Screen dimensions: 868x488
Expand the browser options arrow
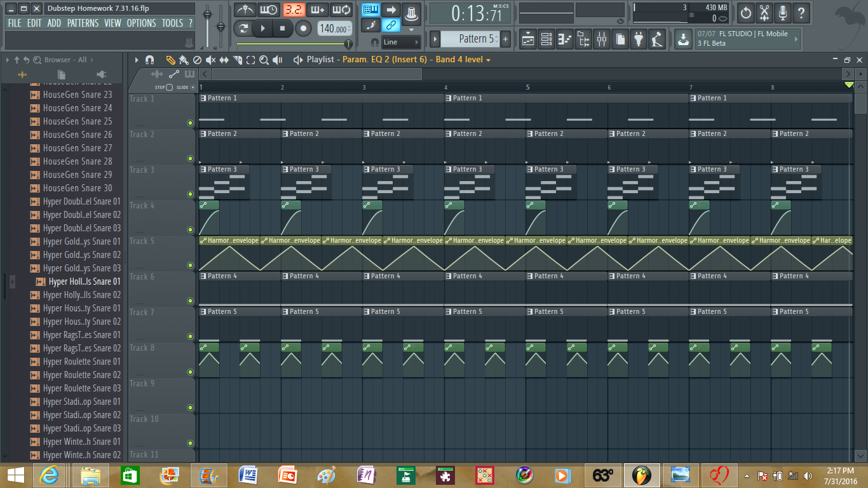(x=8, y=60)
